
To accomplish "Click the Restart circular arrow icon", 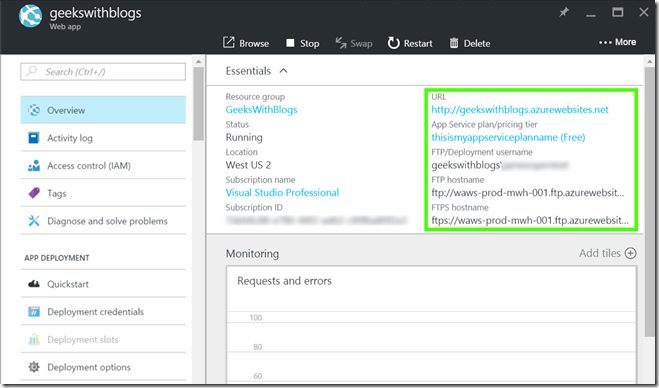I will click(393, 42).
